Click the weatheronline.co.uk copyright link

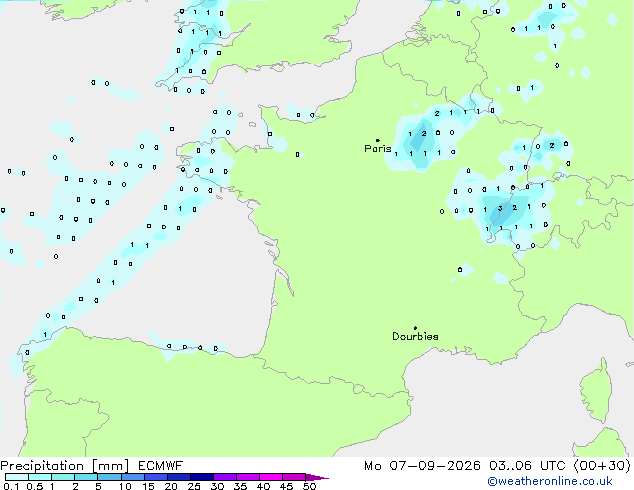(549, 481)
